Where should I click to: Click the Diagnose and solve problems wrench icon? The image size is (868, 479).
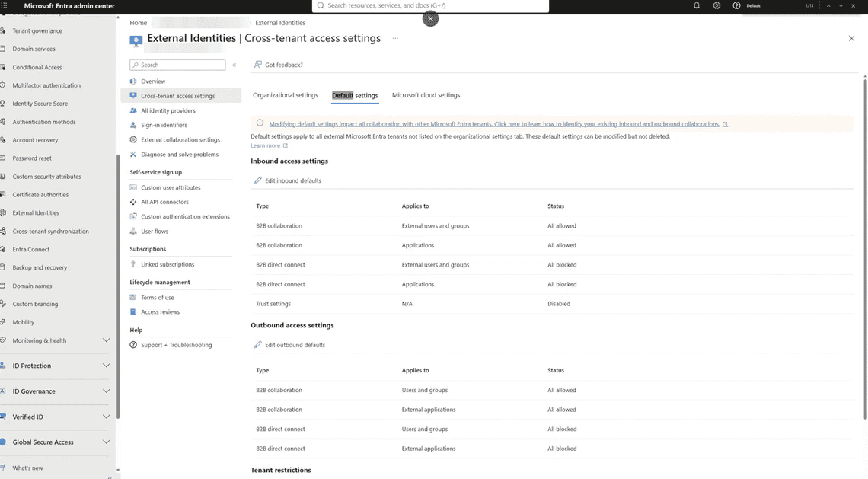[133, 155]
